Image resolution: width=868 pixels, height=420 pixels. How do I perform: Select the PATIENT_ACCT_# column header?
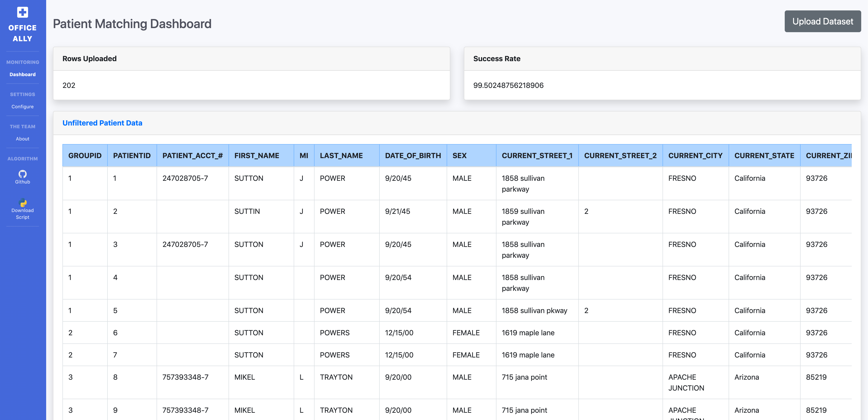[192, 156]
